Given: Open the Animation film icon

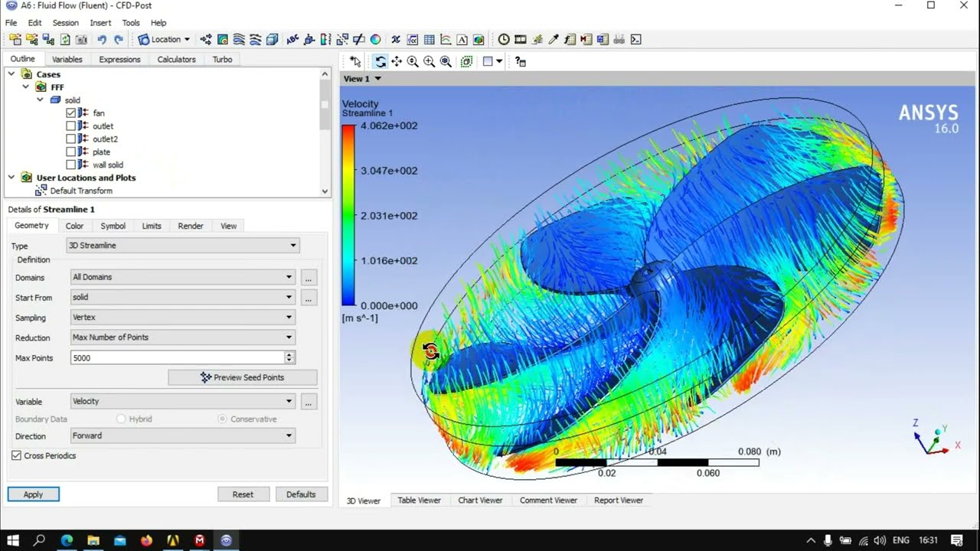Looking at the screenshot, I should tap(520, 39).
